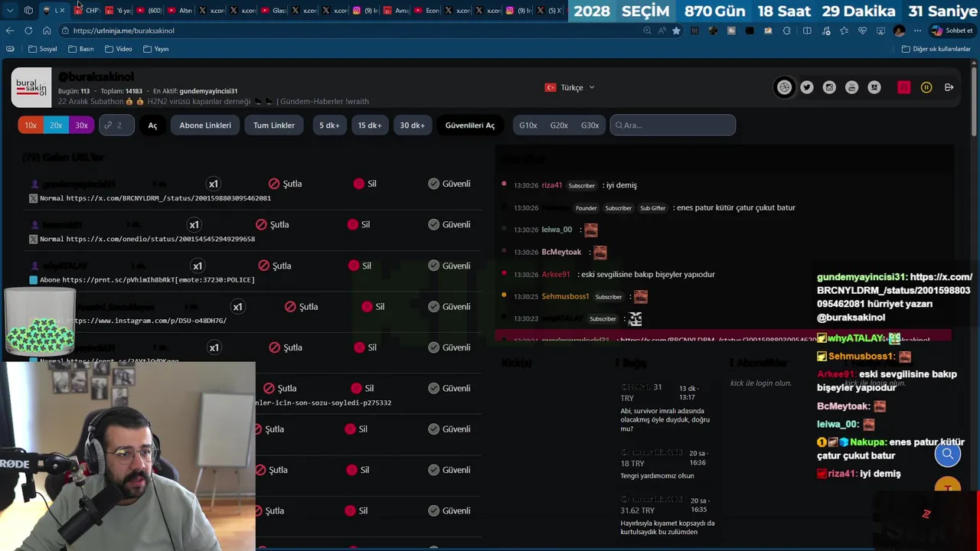The width and height of the screenshot is (980, 551).
Task: Click the Şutla ban icon in BRCNYLDRM row
Action: click(x=274, y=184)
